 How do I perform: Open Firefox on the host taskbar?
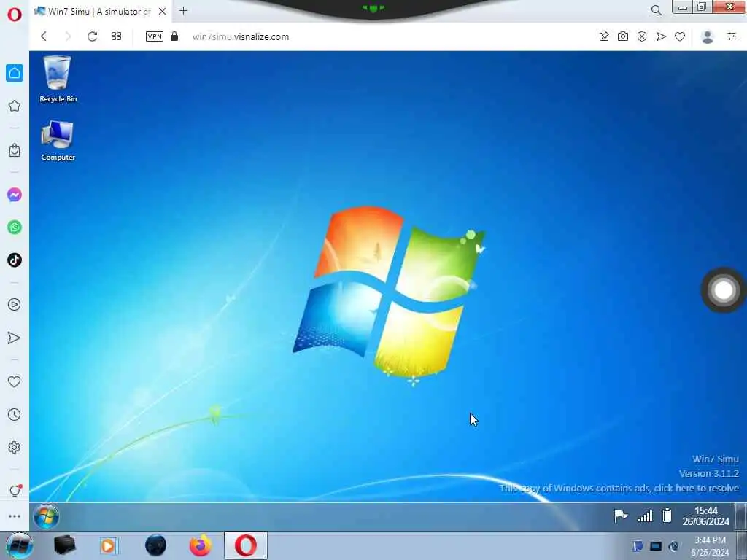click(201, 545)
